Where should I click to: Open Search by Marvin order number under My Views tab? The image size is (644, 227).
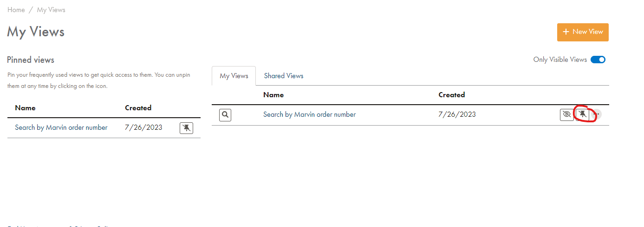pos(309,114)
